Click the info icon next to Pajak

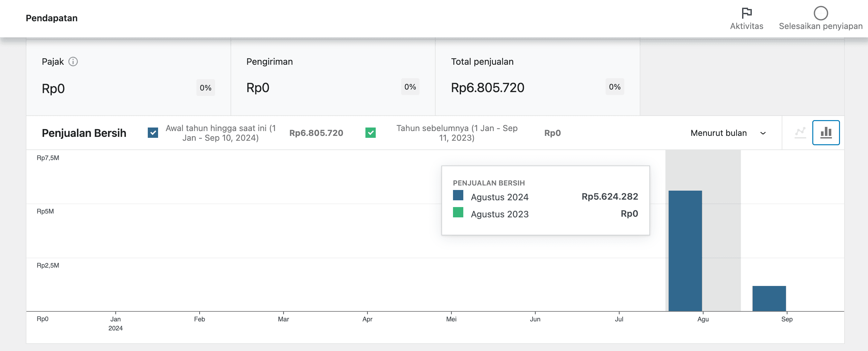(74, 62)
